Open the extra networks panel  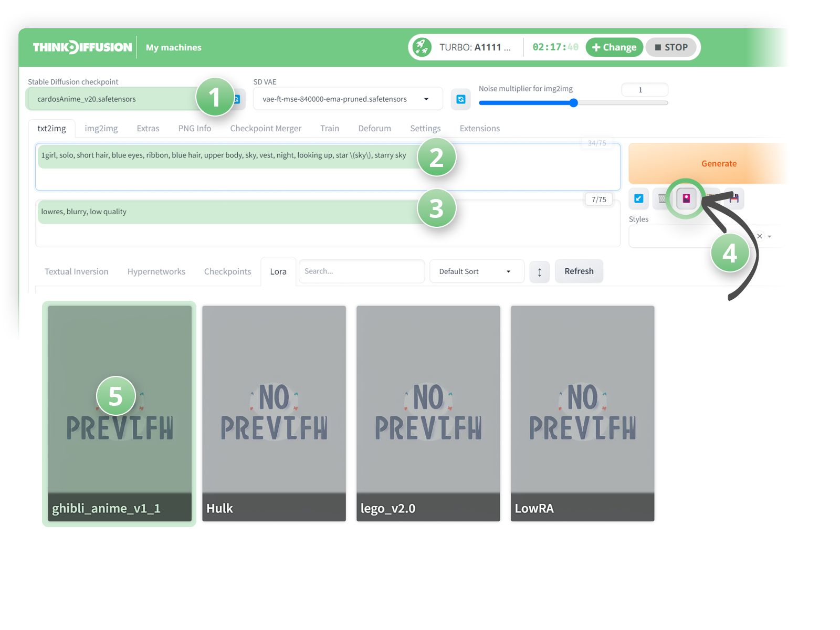[685, 199]
